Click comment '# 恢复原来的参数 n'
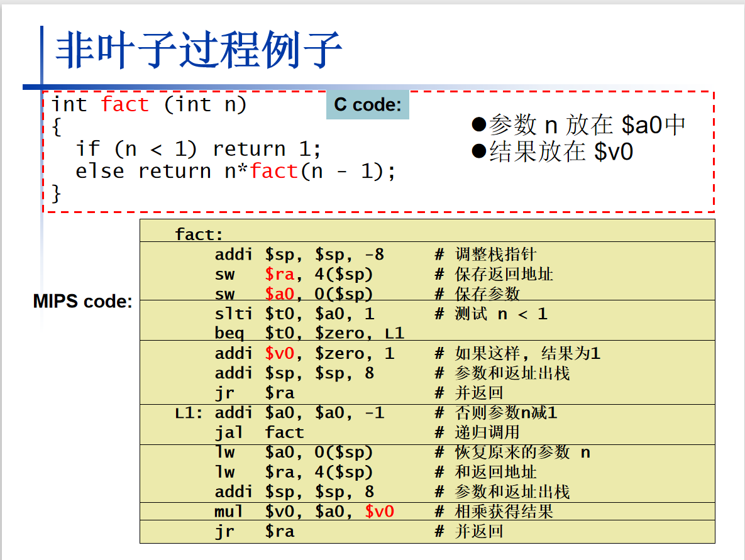The width and height of the screenshot is (745, 560). pos(512,452)
